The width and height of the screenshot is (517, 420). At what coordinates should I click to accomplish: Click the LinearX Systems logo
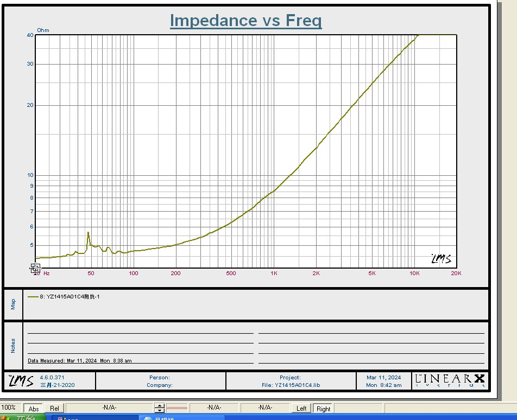[x=449, y=380]
